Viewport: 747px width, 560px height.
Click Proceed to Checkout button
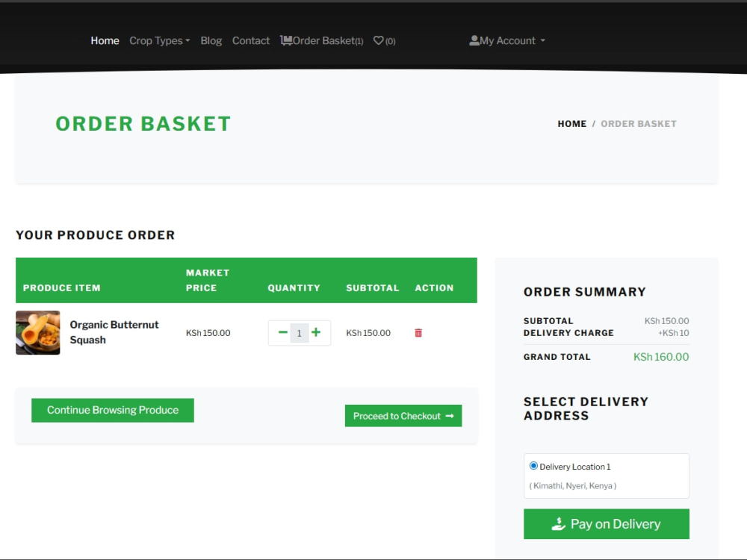pyautogui.click(x=403, y=416)
